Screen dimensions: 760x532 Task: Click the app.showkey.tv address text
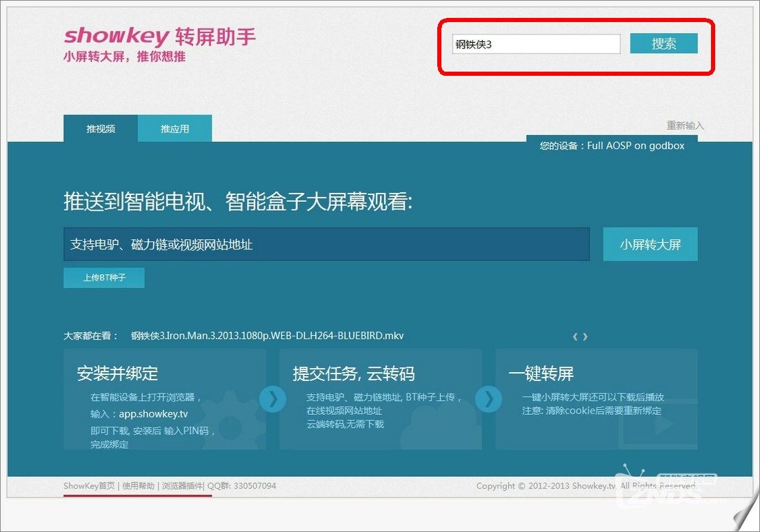(153, 413)
